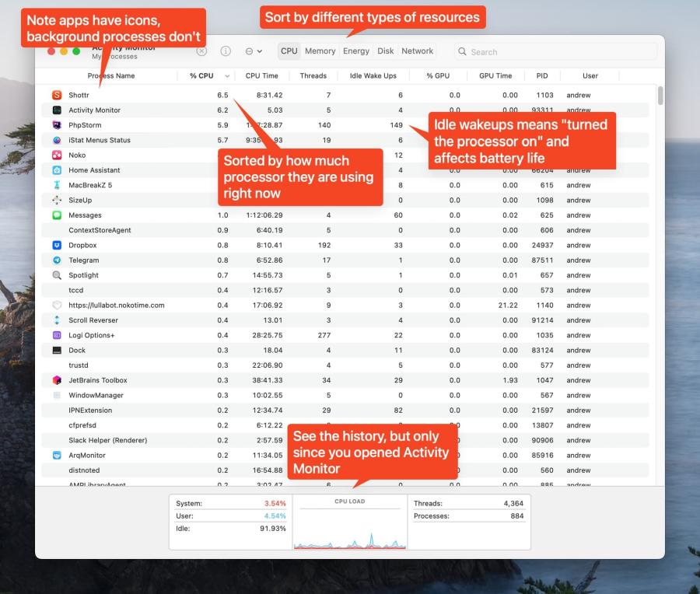The height and width of the screenshot is (594, 700).
Task: Select the Slack Helper (Renderer) row
Action: pos(345,440)
